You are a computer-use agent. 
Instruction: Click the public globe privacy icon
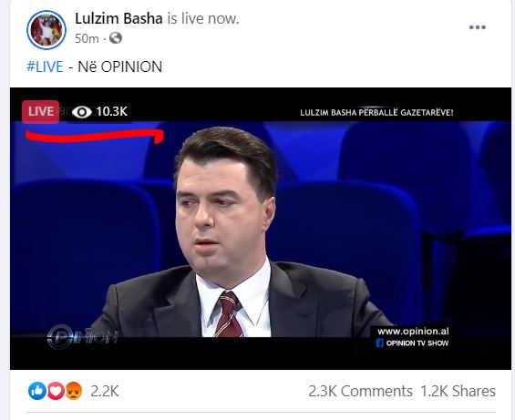pos(116,38)
